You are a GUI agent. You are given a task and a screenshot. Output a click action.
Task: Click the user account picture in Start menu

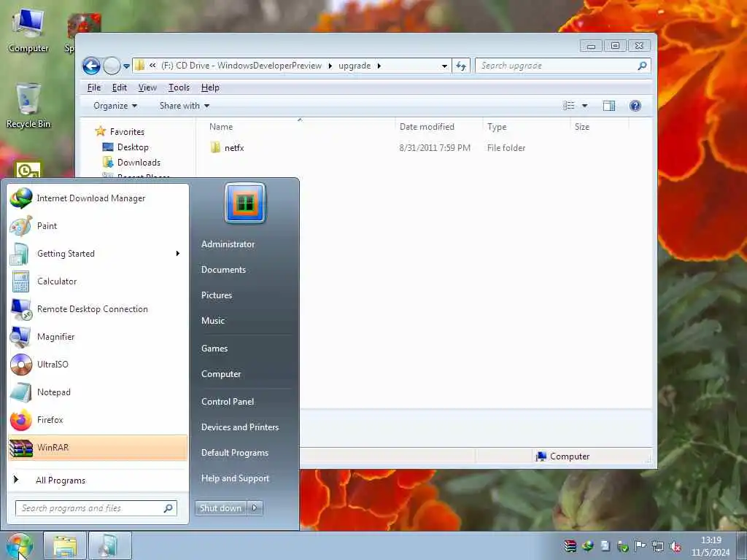(245, 203)
